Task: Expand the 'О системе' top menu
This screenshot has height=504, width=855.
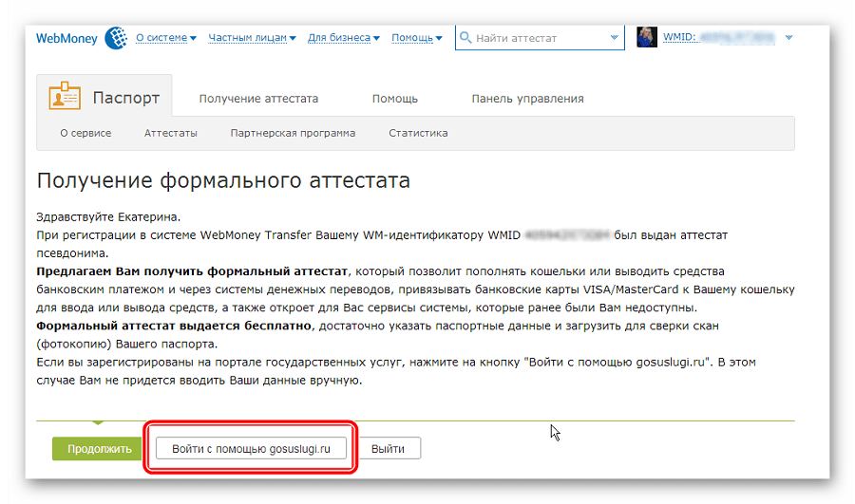Action: tap(165, 38)
